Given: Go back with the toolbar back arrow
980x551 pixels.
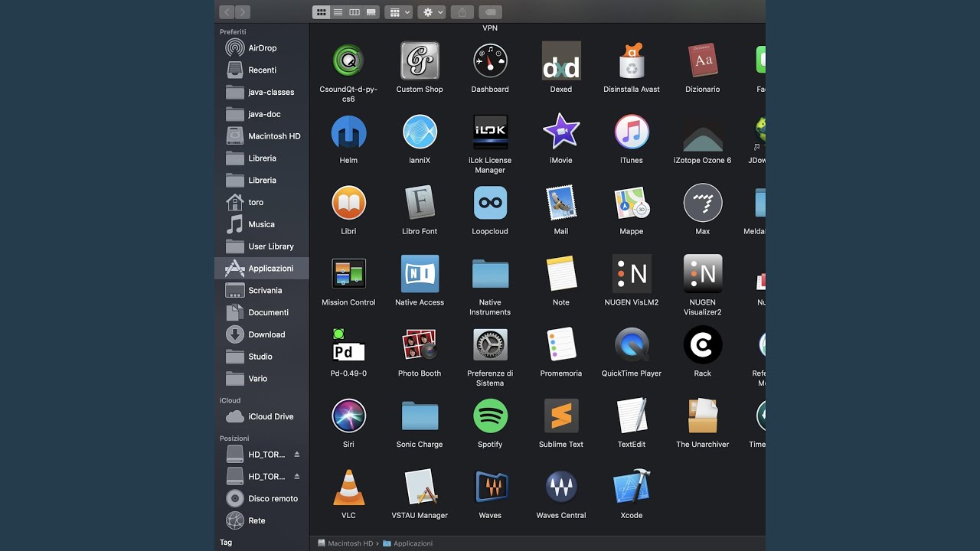Looking at the screenshot, I should (227, 12).
